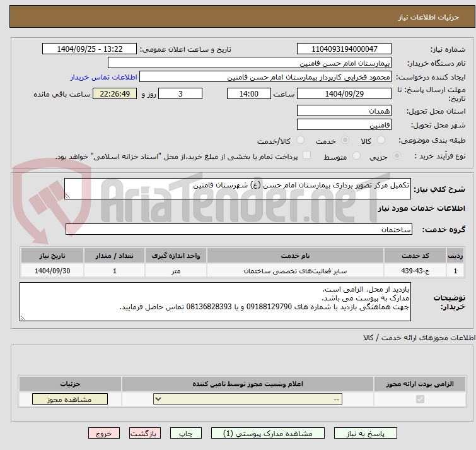This screenshot has height=450, width=476.
Task: Click the city field فامنین
Action: (x=344, y=124)
